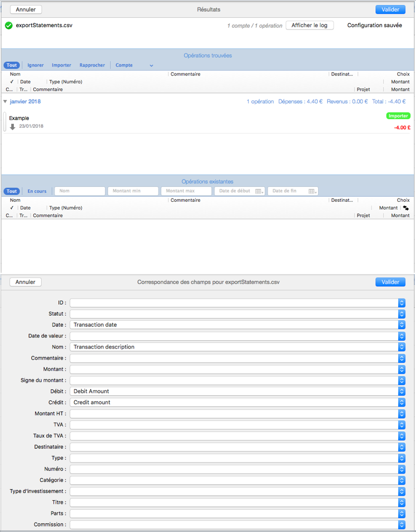The height and width of the screenshot is (532, 416).
Task: Click the gray down arrow under Example
Action: 13,127
